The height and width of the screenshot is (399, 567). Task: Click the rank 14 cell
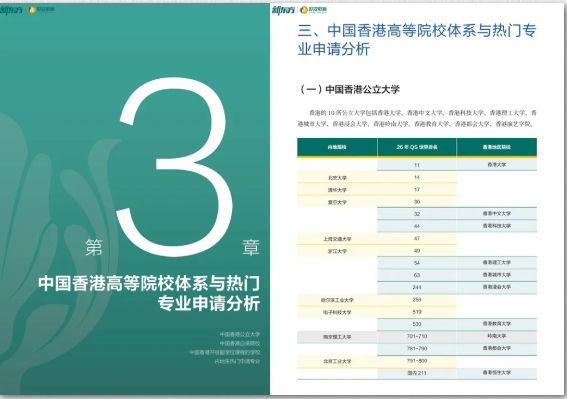[x=417, y=177]
